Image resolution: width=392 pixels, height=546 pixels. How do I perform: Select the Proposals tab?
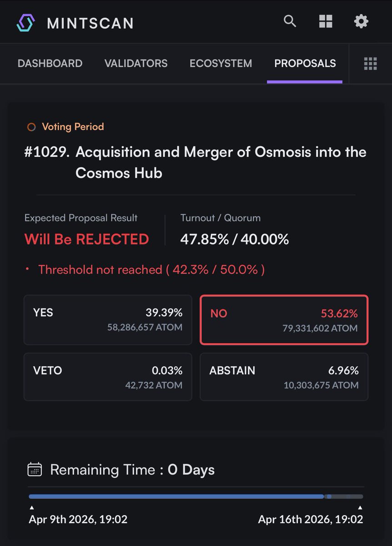pyautogui.click(x=305, y=64)
